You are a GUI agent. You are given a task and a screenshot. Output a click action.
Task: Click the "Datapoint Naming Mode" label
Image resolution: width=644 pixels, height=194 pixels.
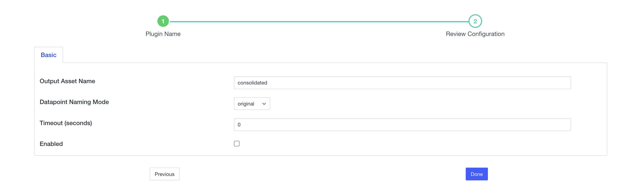[74, 102]
